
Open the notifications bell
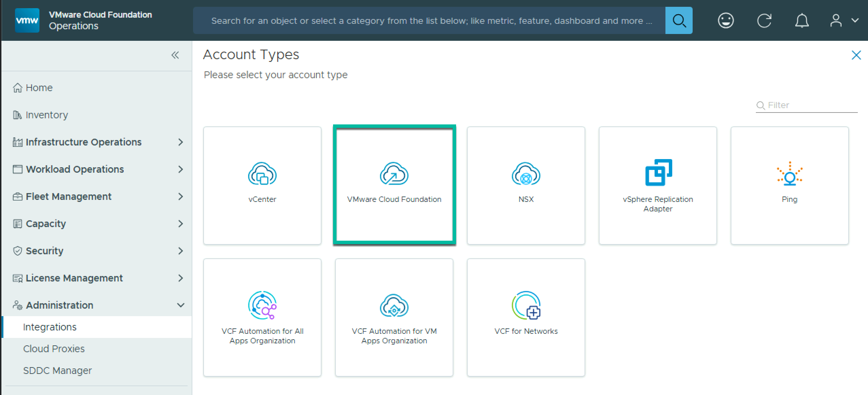pyautogui.click(x=802, y=20)
